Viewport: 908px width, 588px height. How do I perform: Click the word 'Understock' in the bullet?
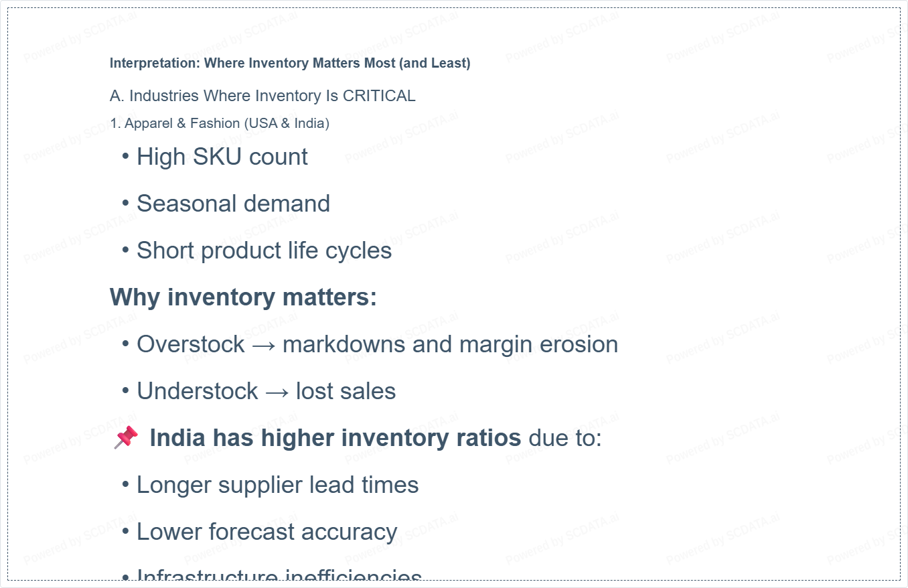tap(198, 391)
